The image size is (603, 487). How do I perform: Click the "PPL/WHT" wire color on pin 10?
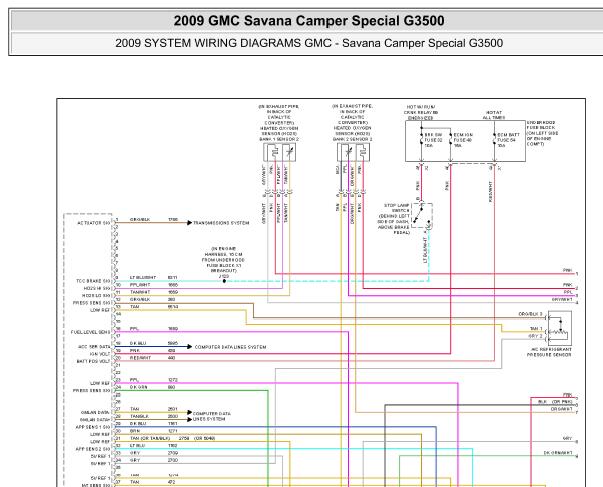140,285
